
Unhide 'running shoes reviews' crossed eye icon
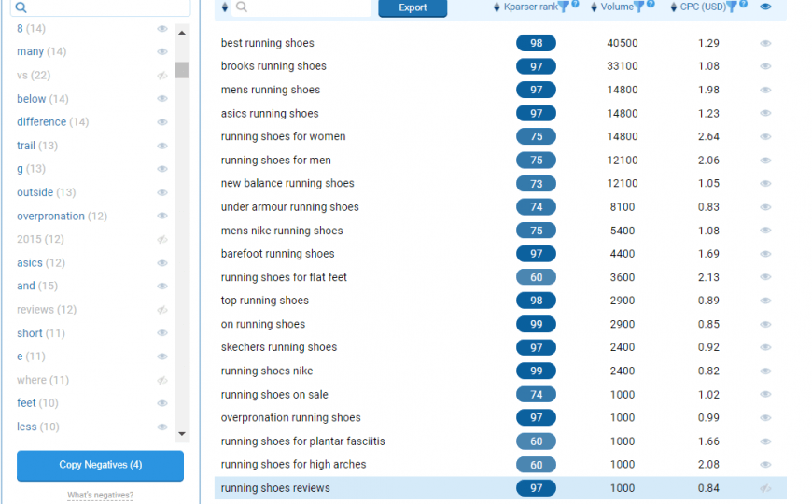click(x=765, y=488)
